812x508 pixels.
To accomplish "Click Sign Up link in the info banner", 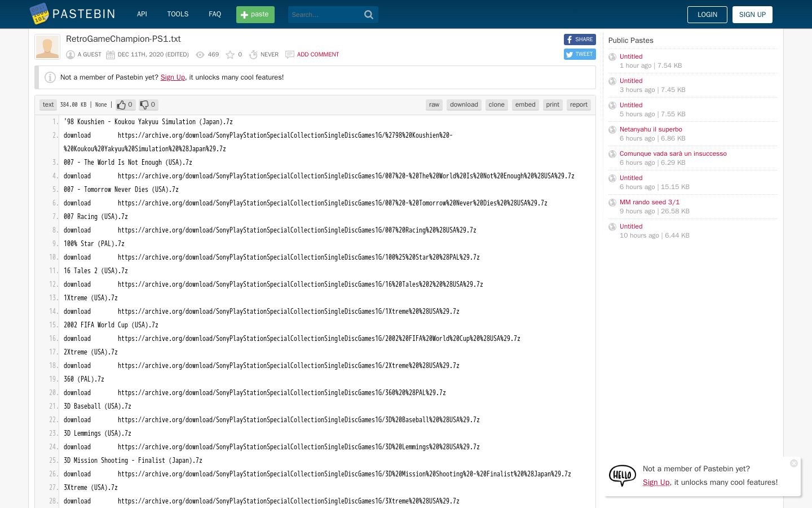I will (x=173, y=77).
